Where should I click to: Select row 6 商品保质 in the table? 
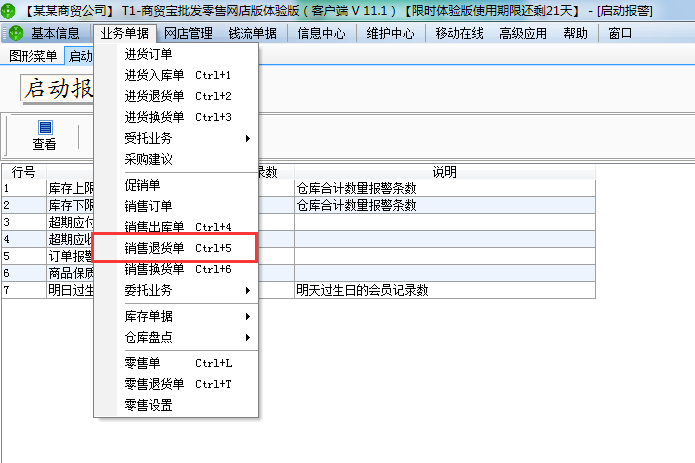click(70, 273)
